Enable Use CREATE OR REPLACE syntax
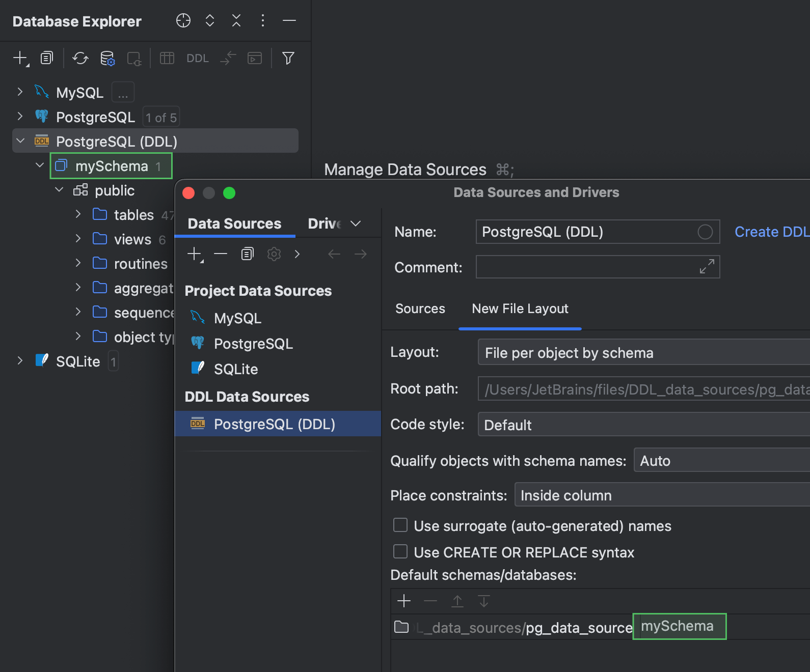810x672 pixels. pos(400,552)
